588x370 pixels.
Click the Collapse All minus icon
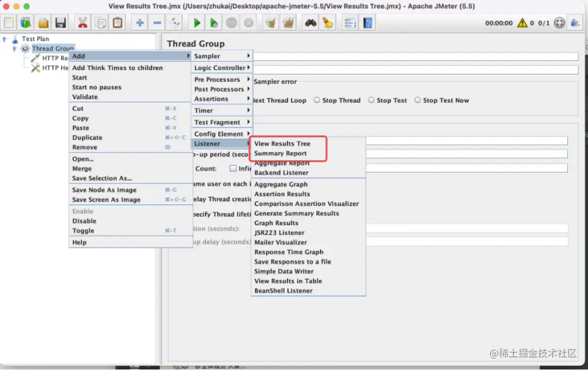click(157, 23)
